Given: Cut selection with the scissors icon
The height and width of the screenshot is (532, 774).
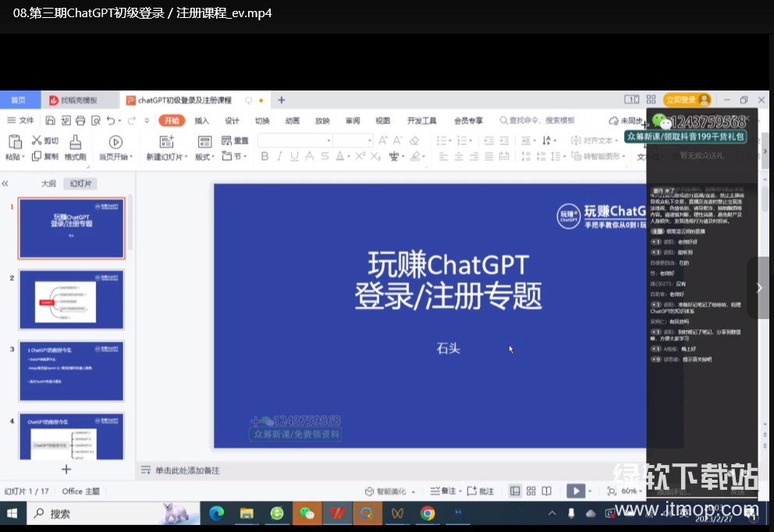Looking at the screenshot, I should (x=37, y=140).
